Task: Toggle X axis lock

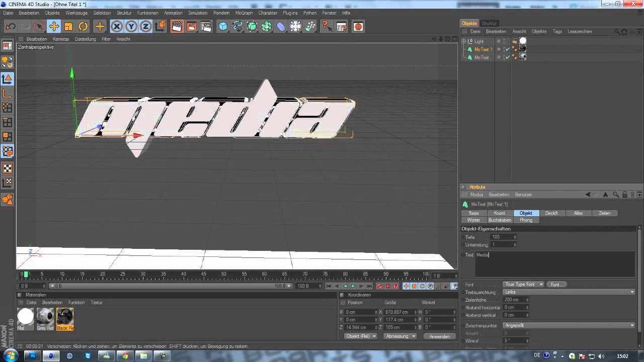Action: [x=117, y=27]
